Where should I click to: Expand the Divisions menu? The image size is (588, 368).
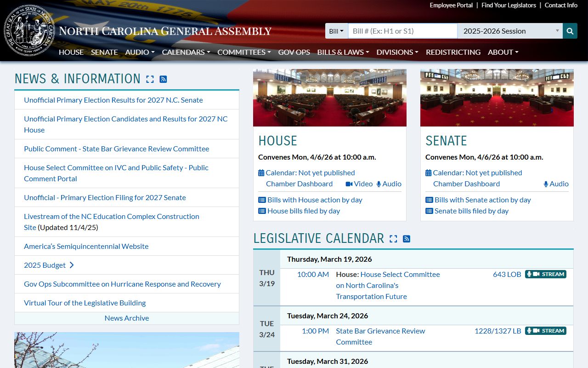[397, 52]
